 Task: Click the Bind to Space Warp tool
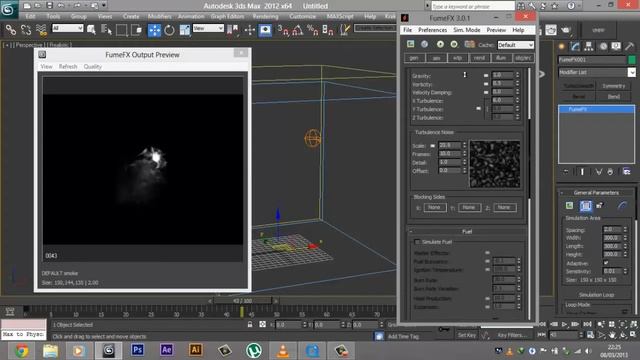pyautogui.click(x=41, y=30)
